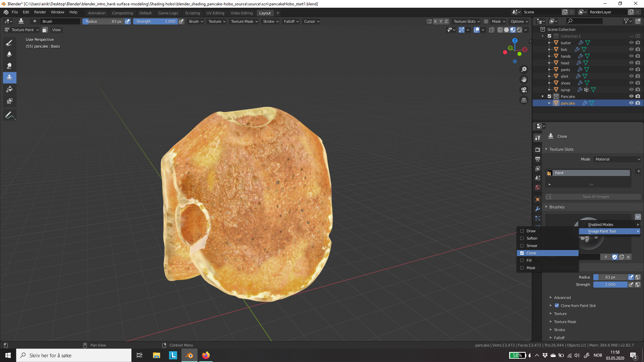Click the battery percentage in the system tray
644x362 pixels.
click(x=518, y=355)
